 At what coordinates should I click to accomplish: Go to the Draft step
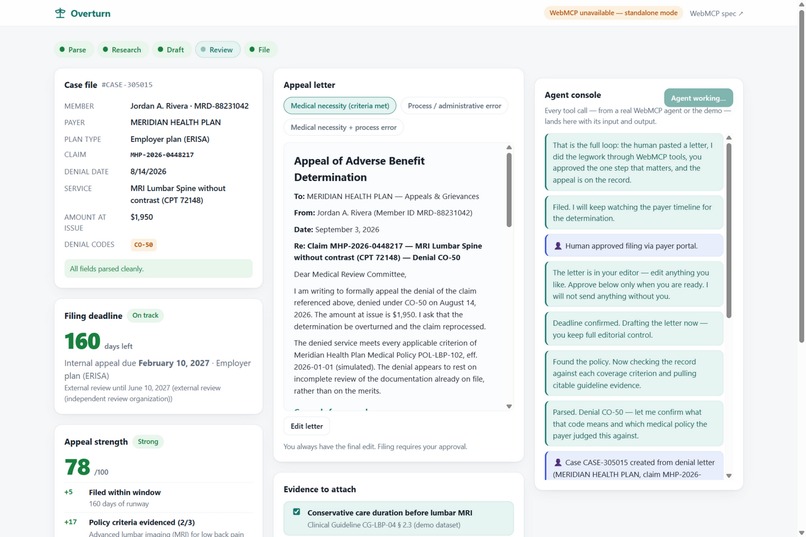171,50
